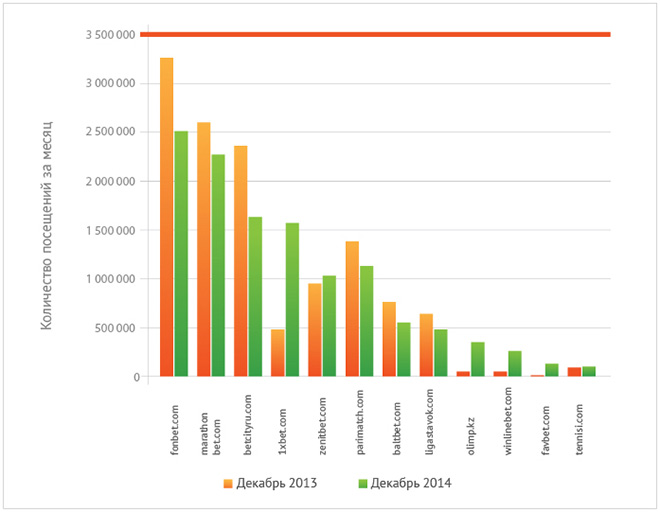660x512 pixels.
Task: Click the Количество посещений за месяц axis title
Action: pos(46,225)
